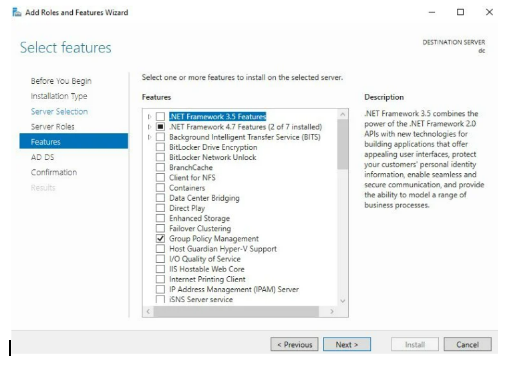Viewport: 505px width, 369px height.
Task: Expand Background Intelligent Transfer Service node
Action: (x=149, y=137)
